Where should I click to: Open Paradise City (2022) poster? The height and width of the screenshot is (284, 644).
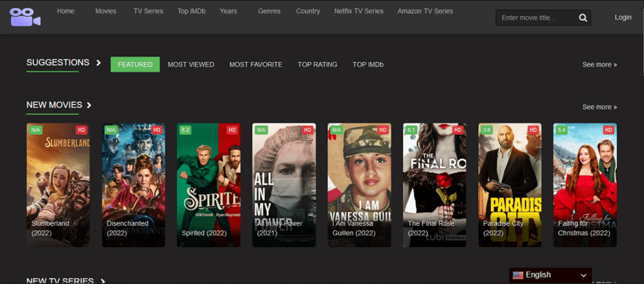[x=510, y=186]
